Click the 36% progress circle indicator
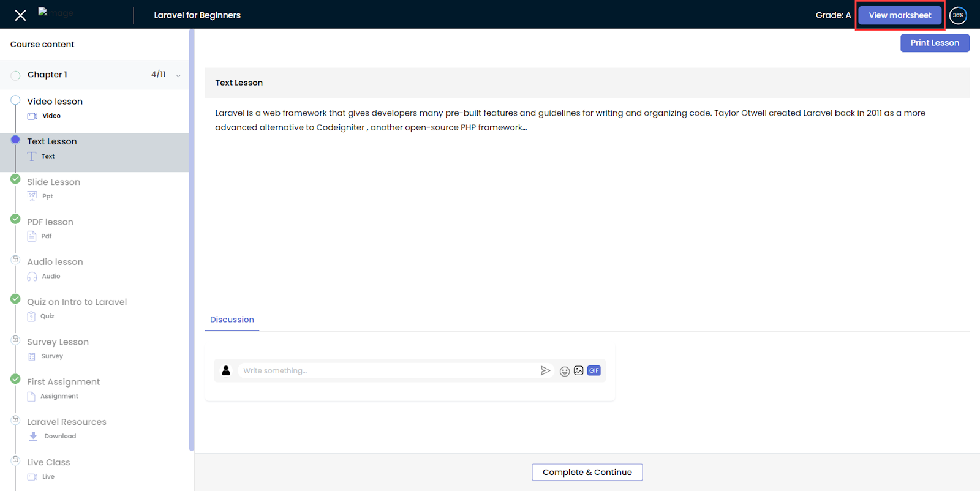The height and width of the screenshot is (491, 980). 958,15
